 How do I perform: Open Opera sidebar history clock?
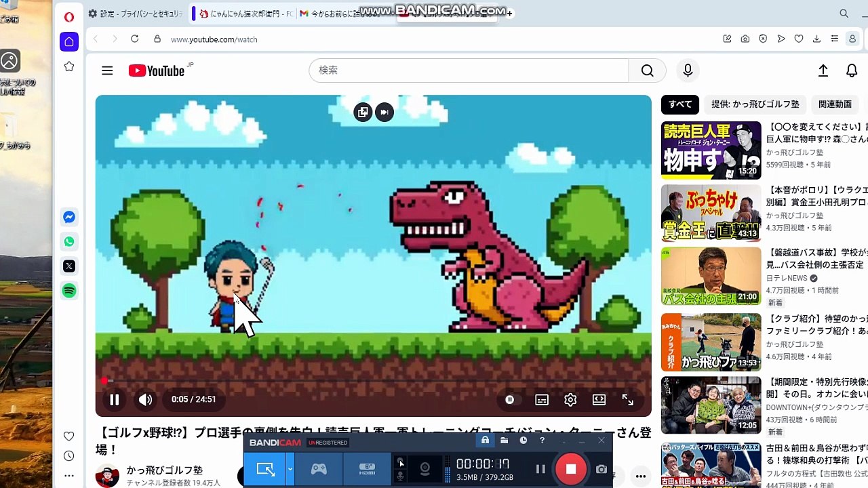pos(68,456)
